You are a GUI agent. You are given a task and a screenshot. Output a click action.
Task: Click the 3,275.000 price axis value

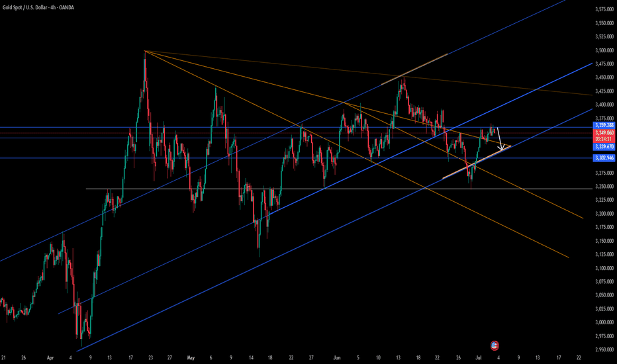604,173
